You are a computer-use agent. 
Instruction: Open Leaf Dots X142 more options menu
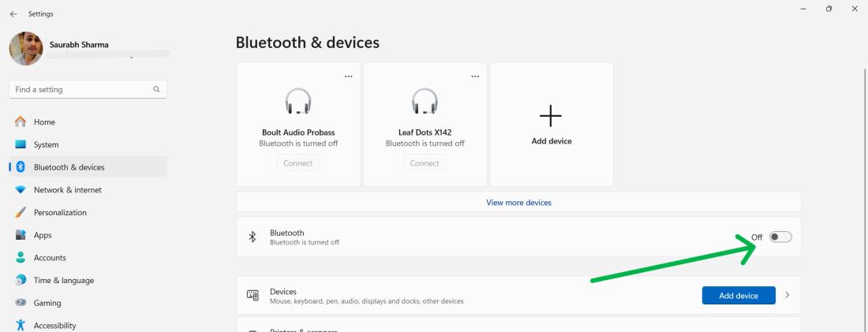[474, 76]
